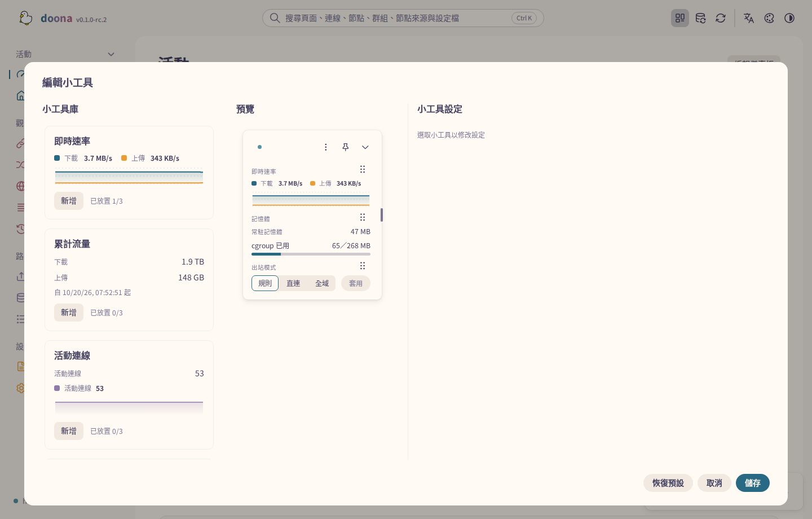Screen dimensions: 812x519
Task: Click the v0.1.0-rc.2 version label
Action: (91, 20)
